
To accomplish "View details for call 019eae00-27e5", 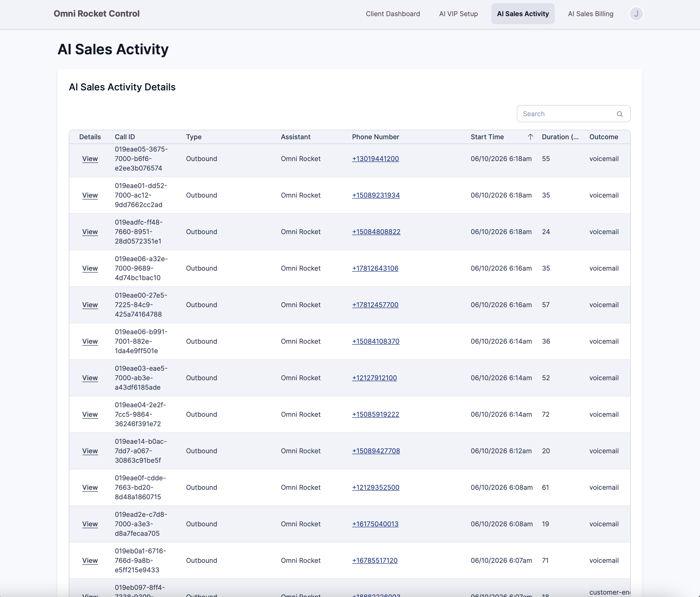I will pos(90,305).
